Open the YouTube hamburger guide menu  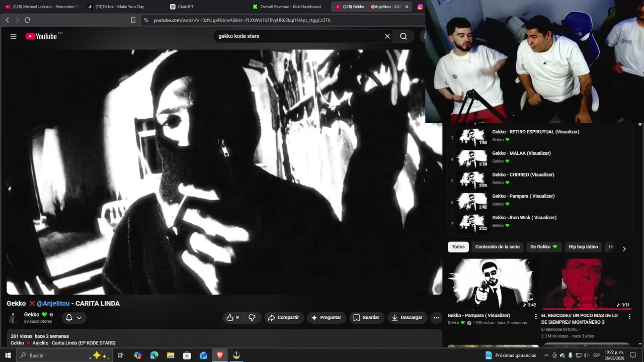pos(14,36)
